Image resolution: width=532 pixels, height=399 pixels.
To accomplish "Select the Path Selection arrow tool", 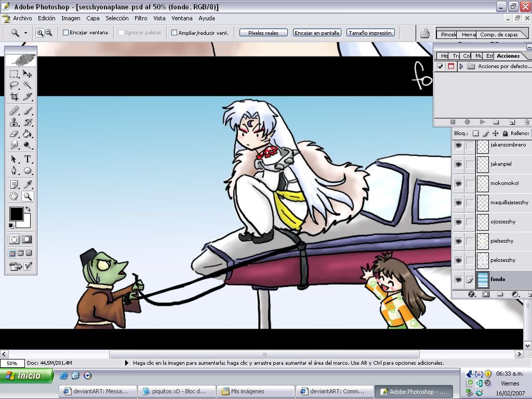I will point(14,159).
